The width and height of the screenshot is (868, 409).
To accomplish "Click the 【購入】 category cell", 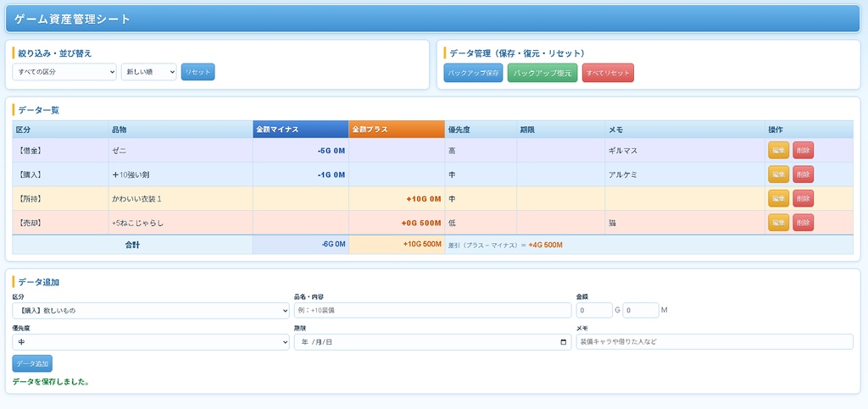I will [x=60, y=174].
